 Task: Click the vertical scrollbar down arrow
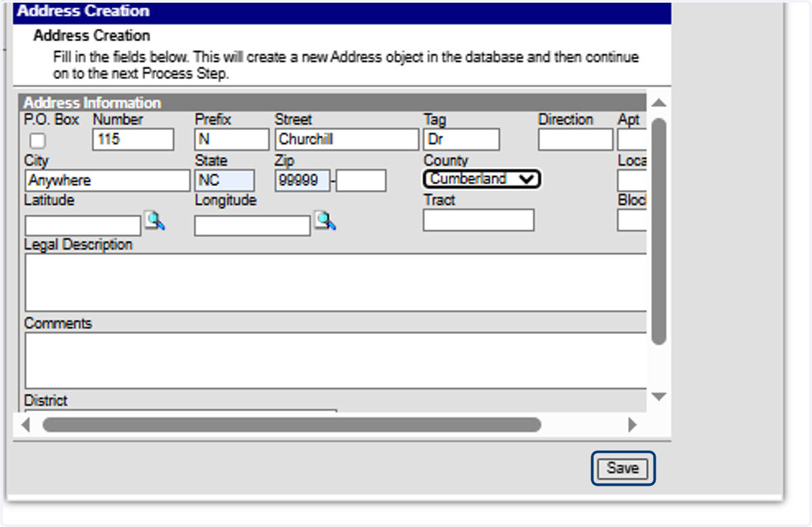[658, 396]
